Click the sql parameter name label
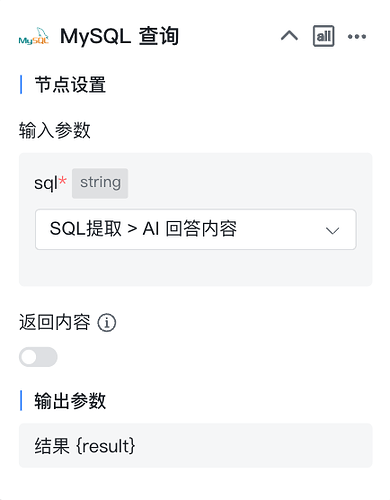 tap(46, 183)
